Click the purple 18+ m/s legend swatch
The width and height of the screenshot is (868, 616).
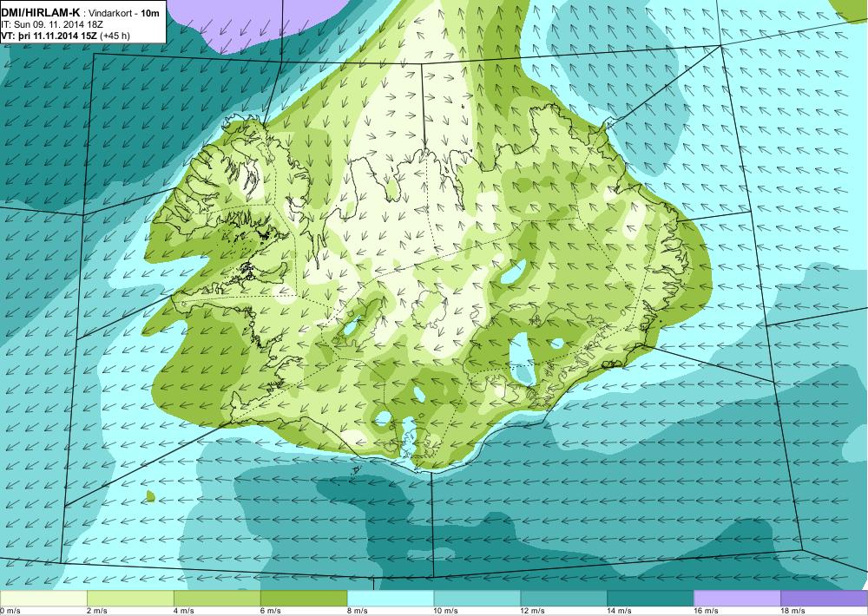tap(825, 599)
